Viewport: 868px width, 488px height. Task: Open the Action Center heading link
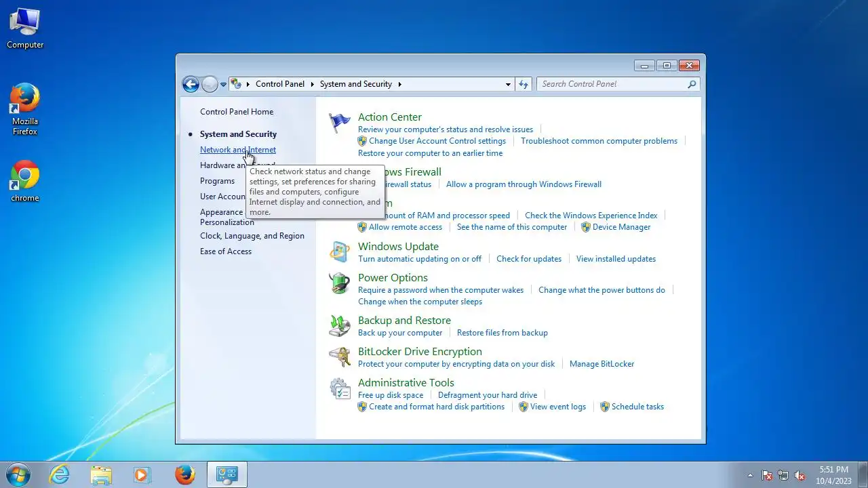coord(390,117)
